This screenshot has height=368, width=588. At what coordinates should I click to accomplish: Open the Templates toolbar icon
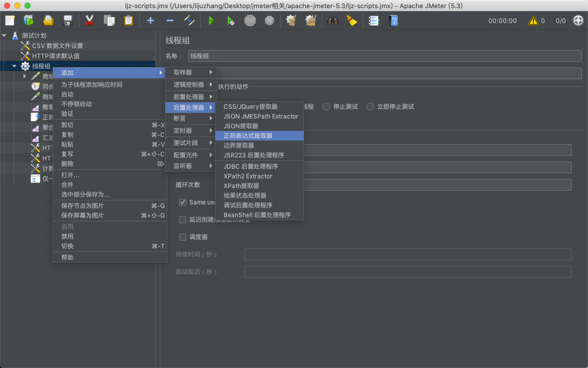click(29, 20)
